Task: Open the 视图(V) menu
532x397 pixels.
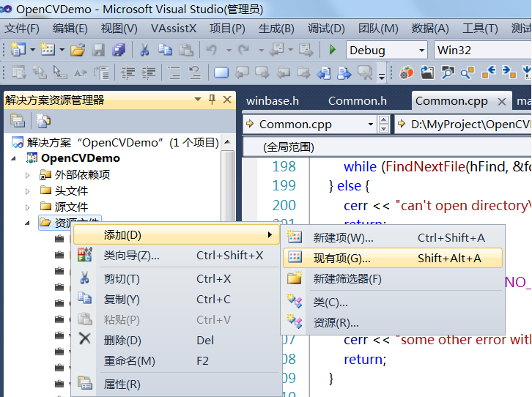Action: coord(119,29)
